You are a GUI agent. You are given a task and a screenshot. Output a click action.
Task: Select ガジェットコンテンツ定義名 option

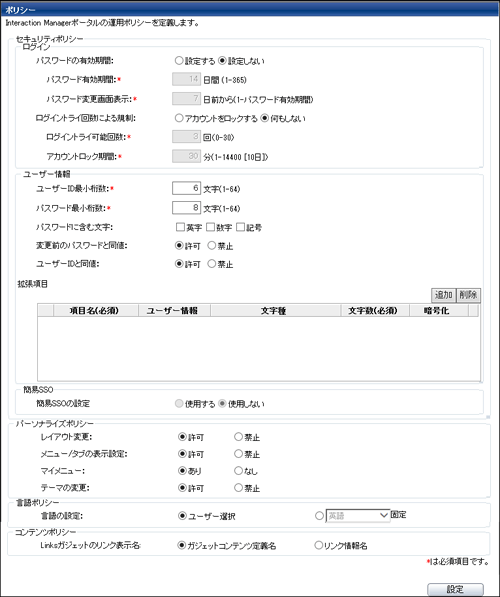coord(182,546)
